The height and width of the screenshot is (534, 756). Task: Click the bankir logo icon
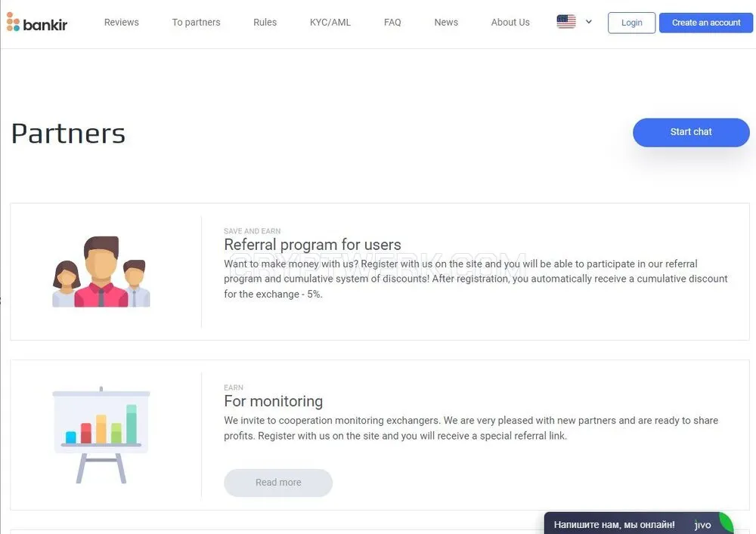click(13, 22)
